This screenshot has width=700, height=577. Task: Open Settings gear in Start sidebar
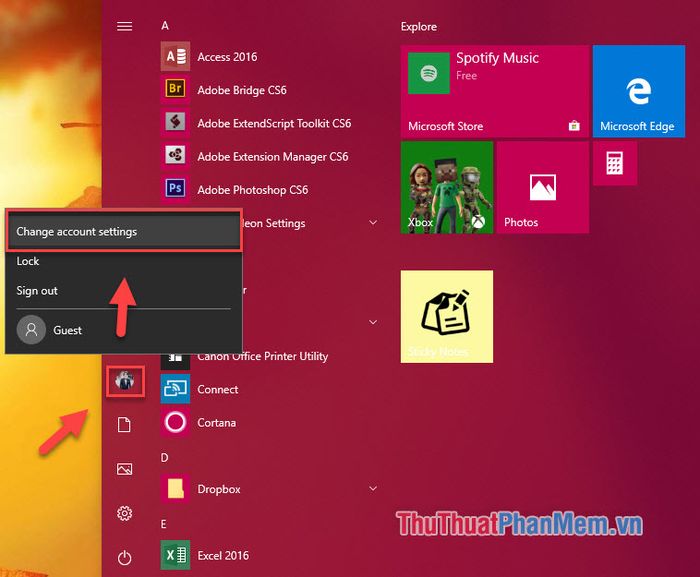coord(125,513)
